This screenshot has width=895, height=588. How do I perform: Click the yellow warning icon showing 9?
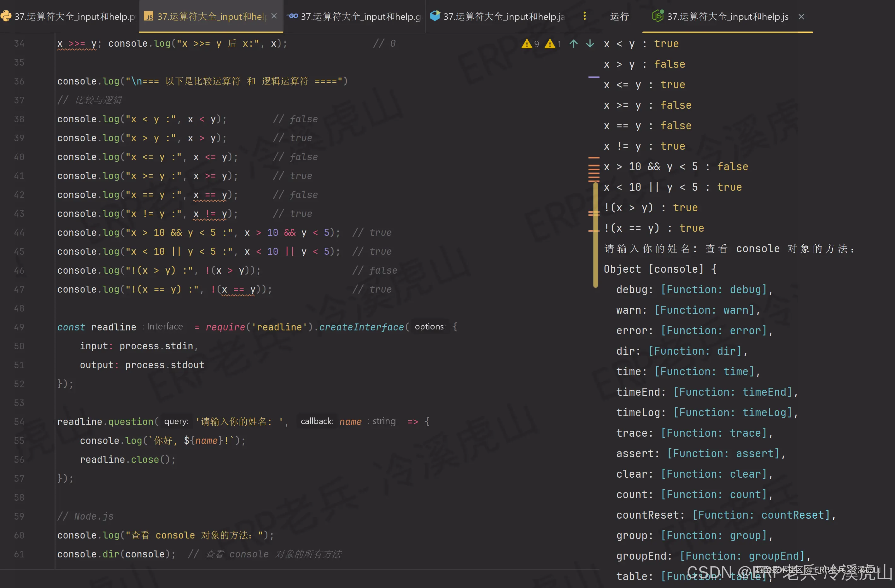[x=527, y=44]
